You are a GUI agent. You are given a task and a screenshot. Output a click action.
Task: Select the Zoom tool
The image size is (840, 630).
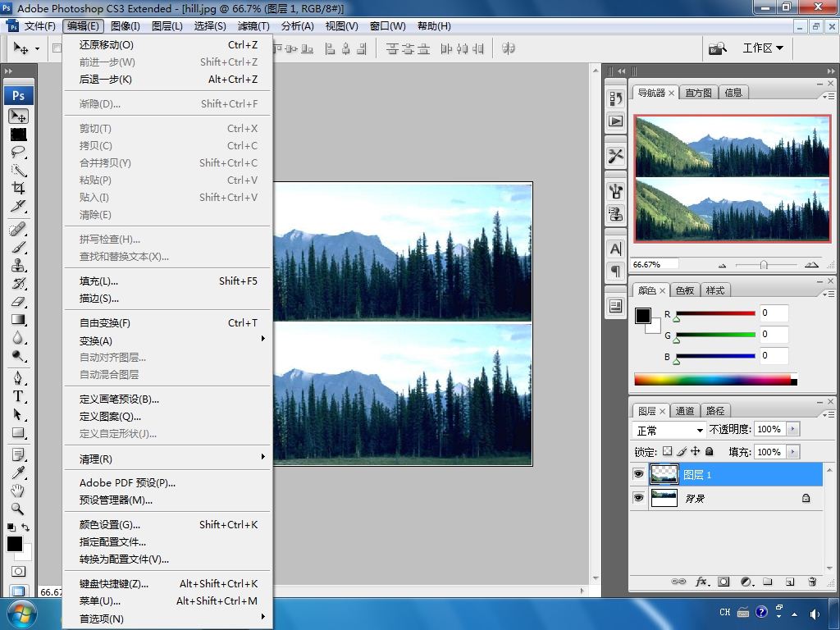coord(18,509)
